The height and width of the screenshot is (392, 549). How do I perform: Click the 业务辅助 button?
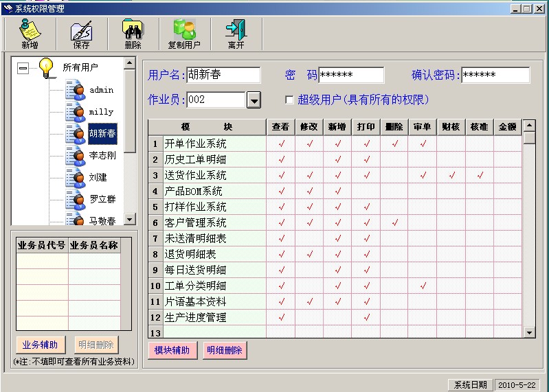(40, 345)
